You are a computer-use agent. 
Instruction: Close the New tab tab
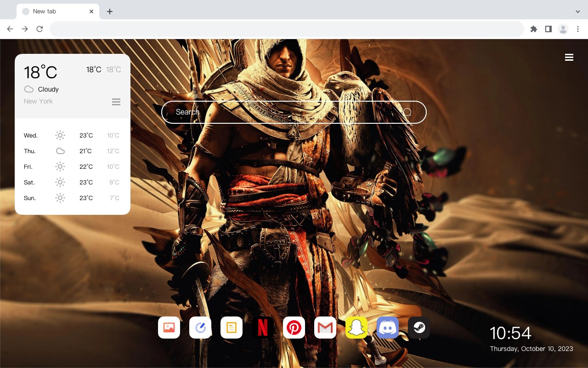(91, 11)
